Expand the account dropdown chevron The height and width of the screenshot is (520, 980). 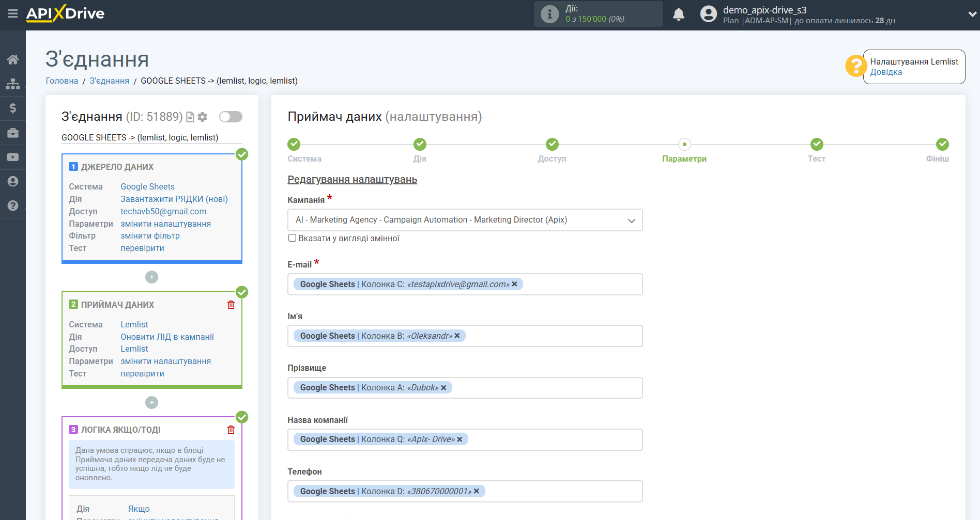(x=972, y=14)
